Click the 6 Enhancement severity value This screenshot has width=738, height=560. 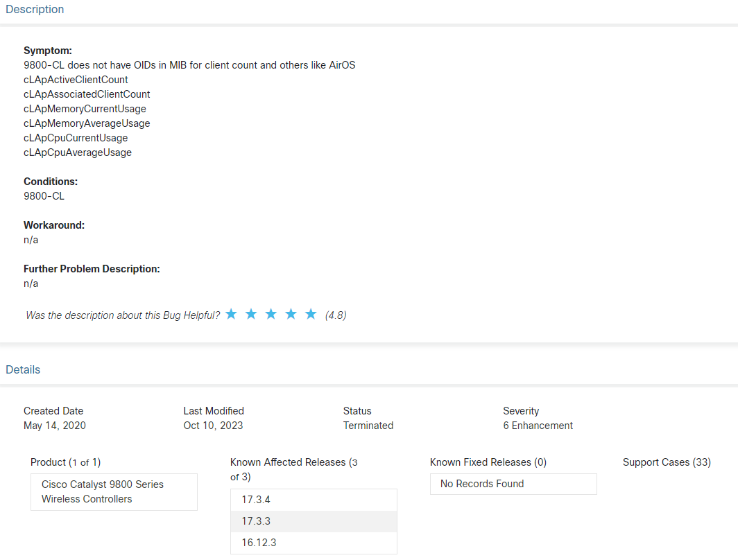pyautogui.click(x=538, y=426)
